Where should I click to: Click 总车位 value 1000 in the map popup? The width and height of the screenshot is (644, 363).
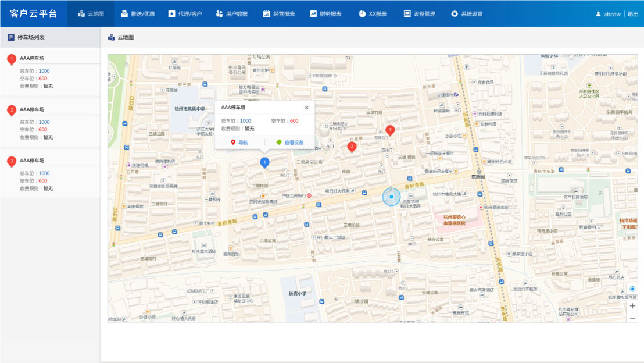tap(246, 121)
